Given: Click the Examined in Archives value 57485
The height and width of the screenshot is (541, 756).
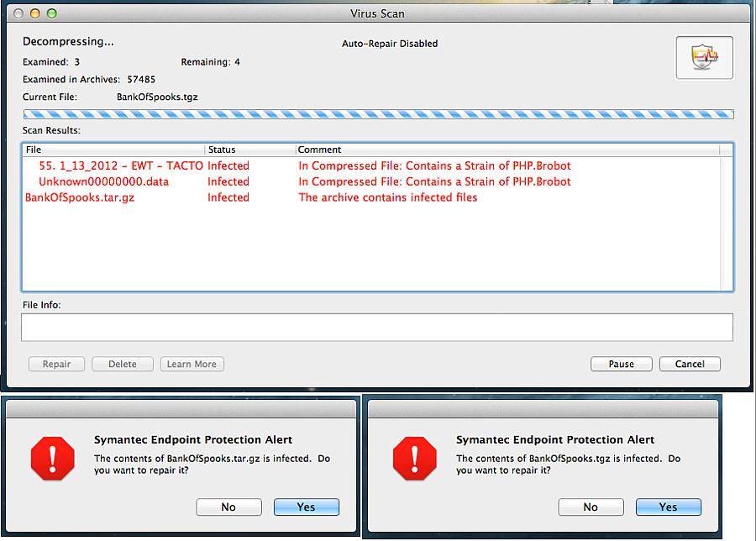Looking at the screenshot, I should click(x=141, y=80).
